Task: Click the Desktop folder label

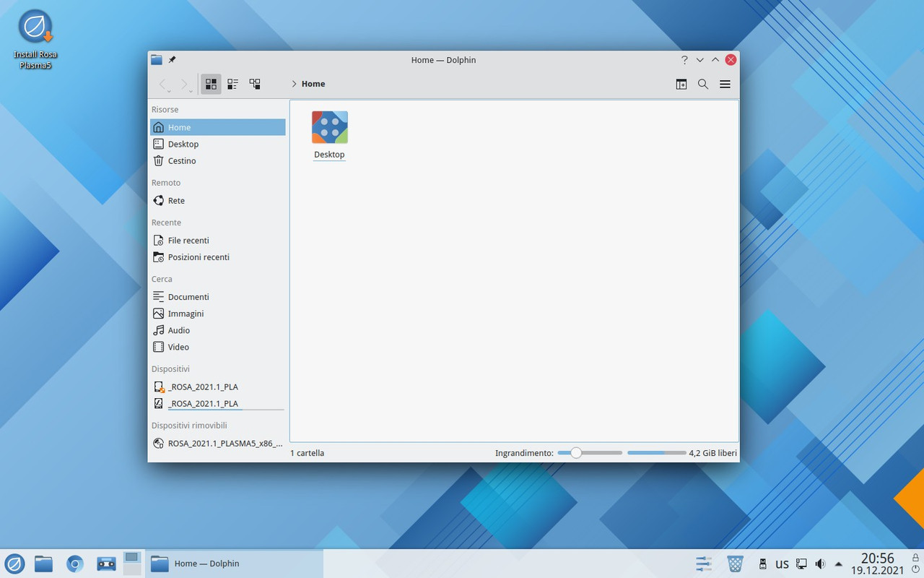Action: coord(329,155)
